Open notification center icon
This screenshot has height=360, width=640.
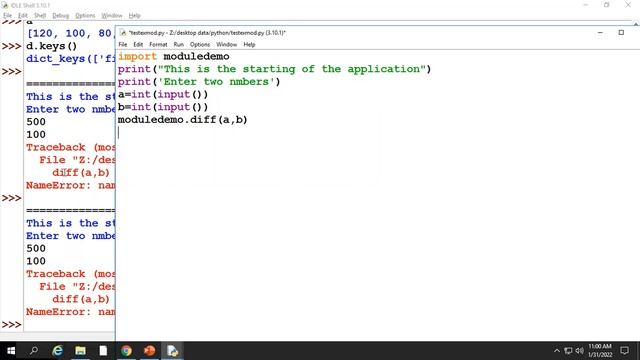coord(624,351)
